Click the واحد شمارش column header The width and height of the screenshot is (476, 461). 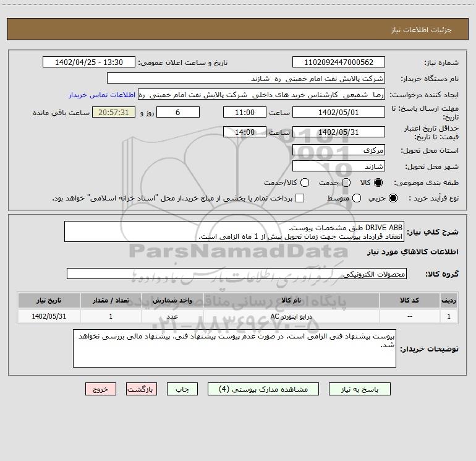click(x=172, y=301)
